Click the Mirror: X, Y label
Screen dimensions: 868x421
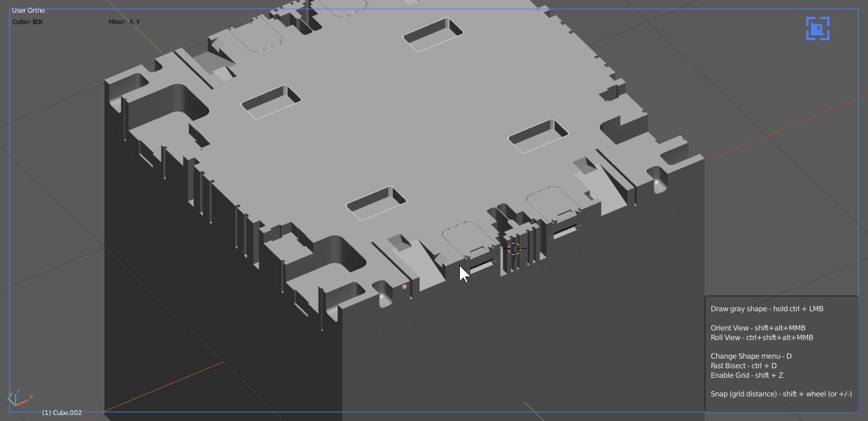coord(124,22)
